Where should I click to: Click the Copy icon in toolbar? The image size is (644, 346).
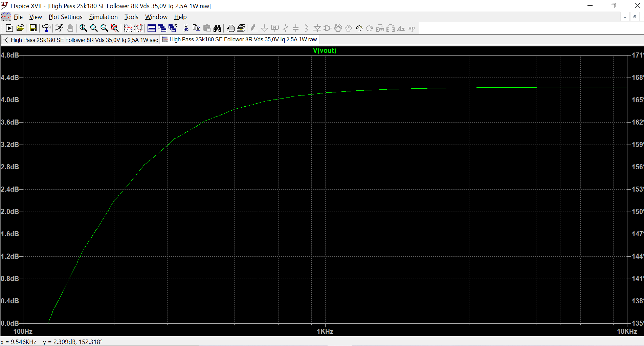(196, 28)
